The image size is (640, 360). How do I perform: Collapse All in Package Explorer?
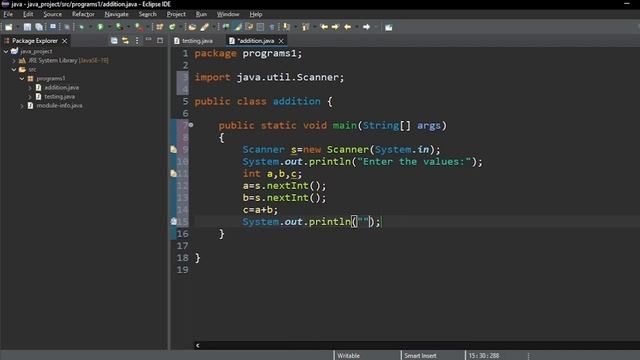pos(114,40)
